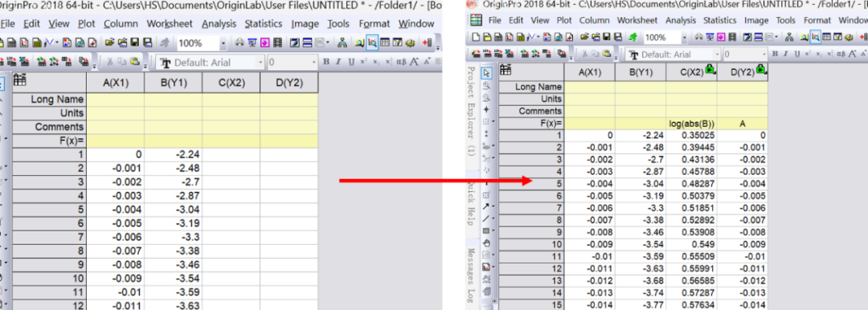Select the Pointer arrow tool in the vertical toolbar

click(486, 73)
